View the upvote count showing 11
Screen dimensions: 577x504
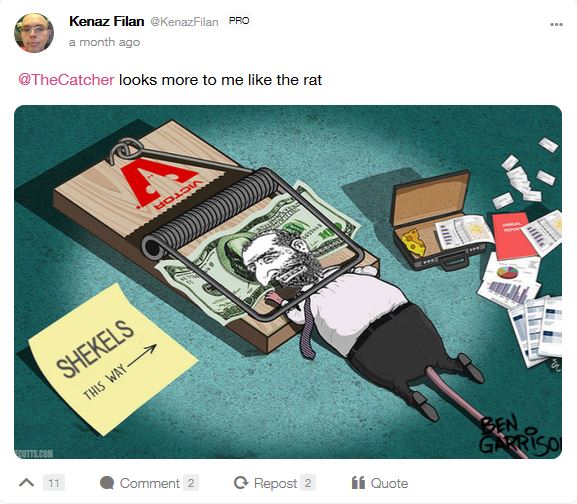pos(54,483)
